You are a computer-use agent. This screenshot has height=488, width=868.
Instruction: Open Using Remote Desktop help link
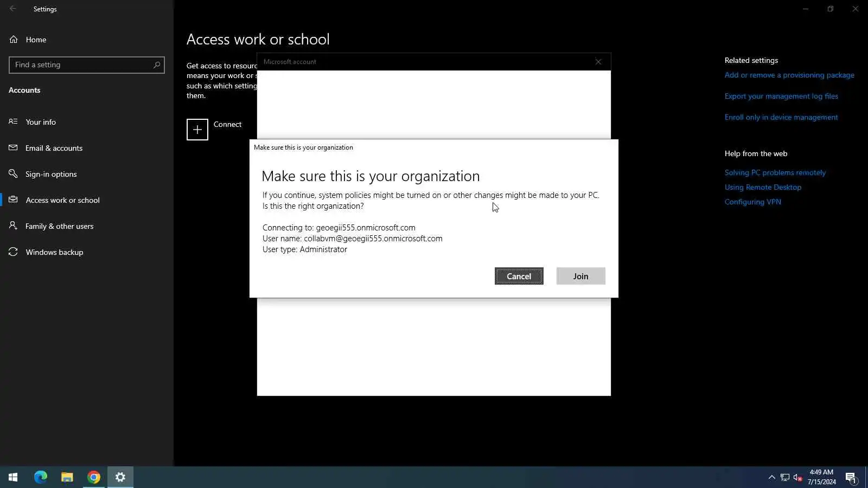[x=763, y=187]
